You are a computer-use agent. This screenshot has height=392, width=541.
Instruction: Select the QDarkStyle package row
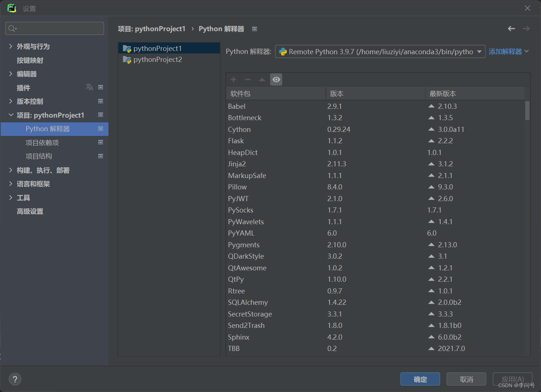[x=375, y=256]
